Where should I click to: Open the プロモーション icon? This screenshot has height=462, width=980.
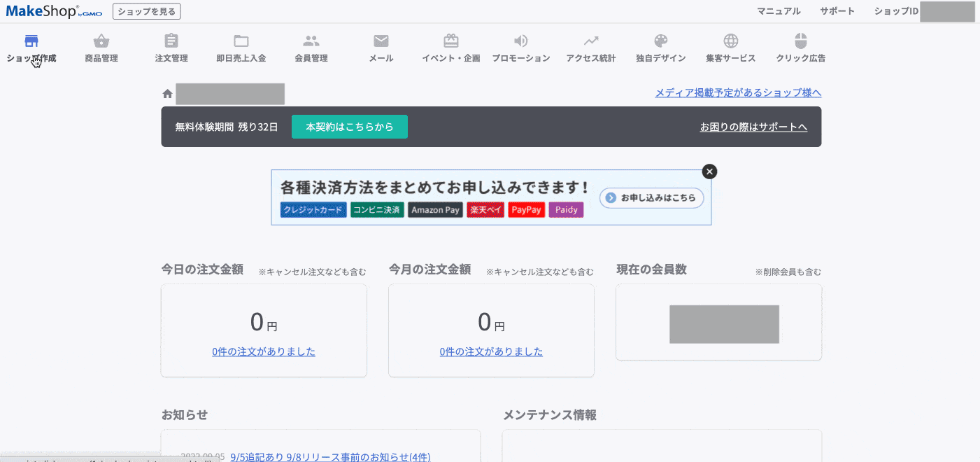[x=520, y=48]
